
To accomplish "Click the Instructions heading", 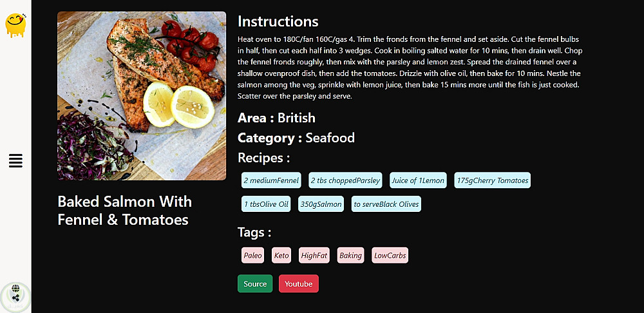I will (278, 22).
